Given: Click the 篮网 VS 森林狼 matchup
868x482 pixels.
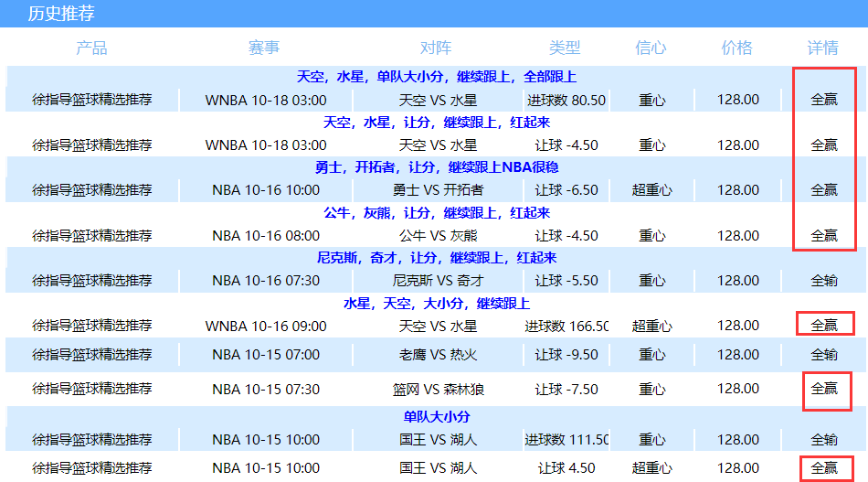Looking at the screenshot, I should pos(438,390).
